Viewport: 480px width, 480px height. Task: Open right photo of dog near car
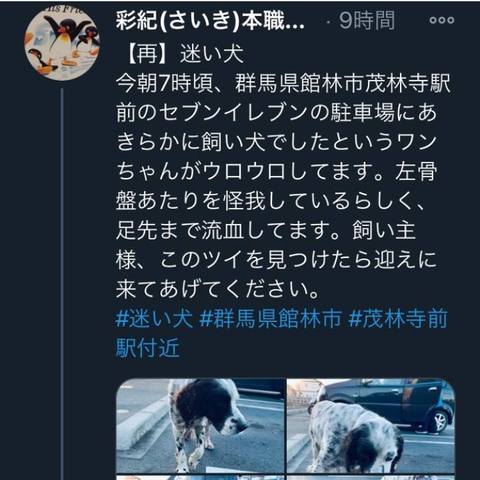pyautogui.click(x=371, y=426)
